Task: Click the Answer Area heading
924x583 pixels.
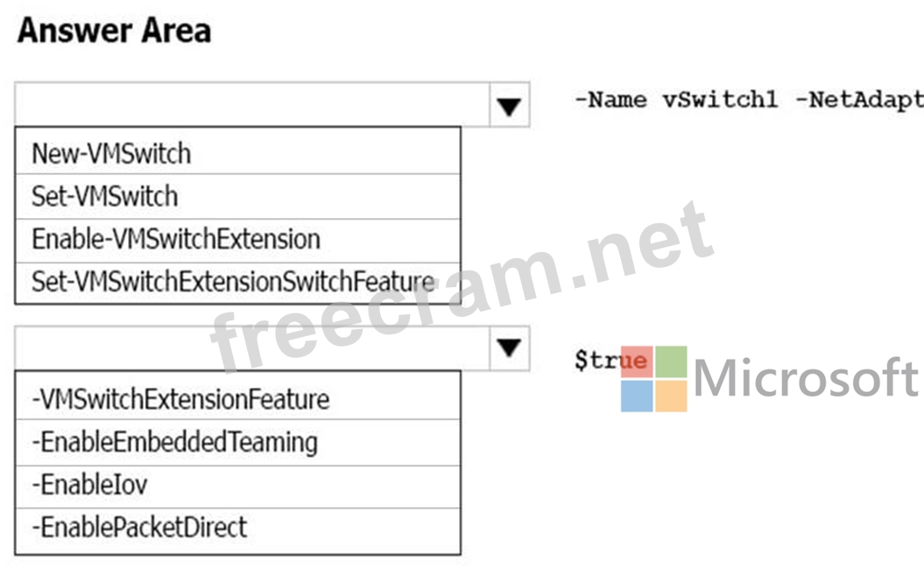Action: (115, 31)
